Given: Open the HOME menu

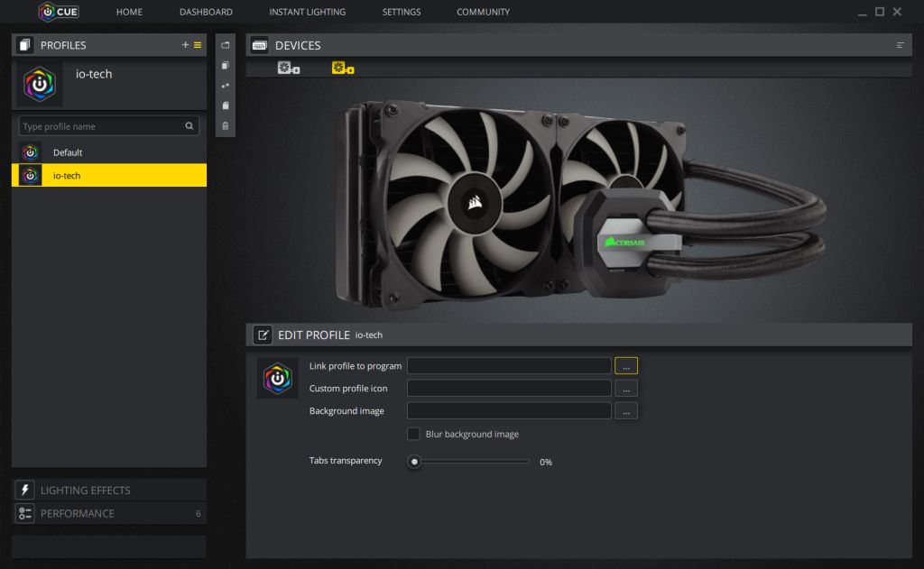Looking at the screenshot, I should 129,12.
